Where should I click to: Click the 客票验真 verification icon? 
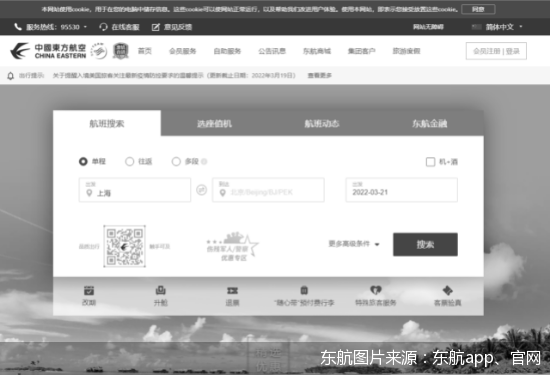(x=448, y=290)
